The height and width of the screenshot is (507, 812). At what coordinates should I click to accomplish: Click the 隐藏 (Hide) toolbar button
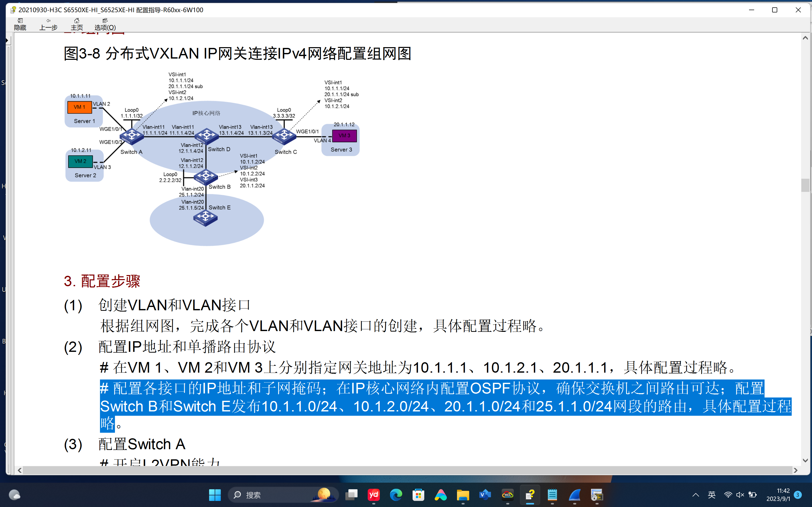click(20, 25)
